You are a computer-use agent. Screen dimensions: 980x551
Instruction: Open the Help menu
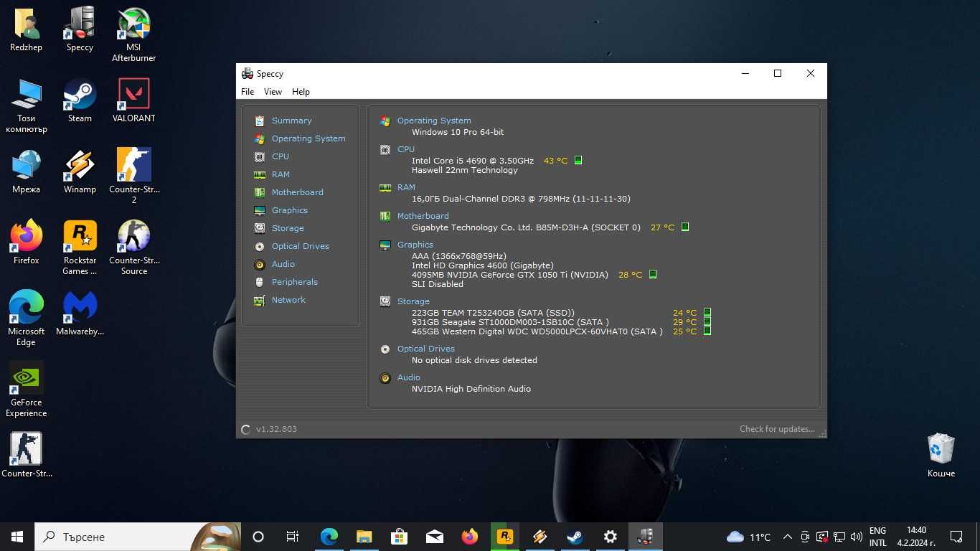click(301, 92)
